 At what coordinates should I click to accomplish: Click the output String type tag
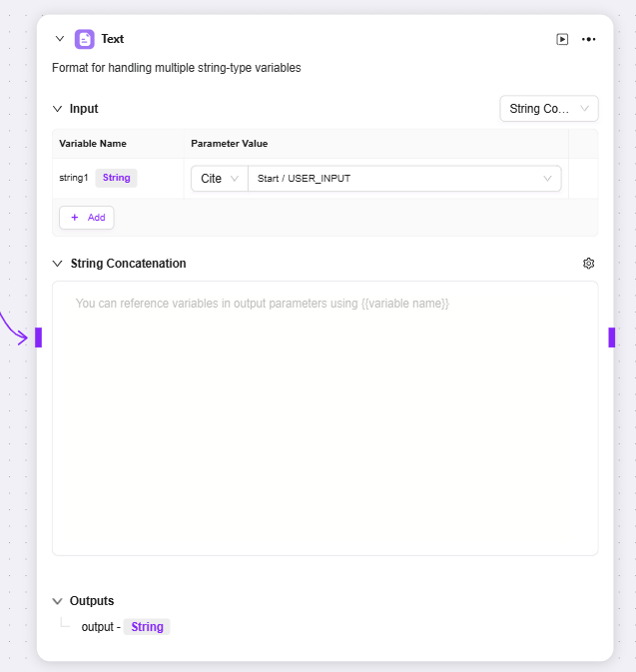(147, 627)
